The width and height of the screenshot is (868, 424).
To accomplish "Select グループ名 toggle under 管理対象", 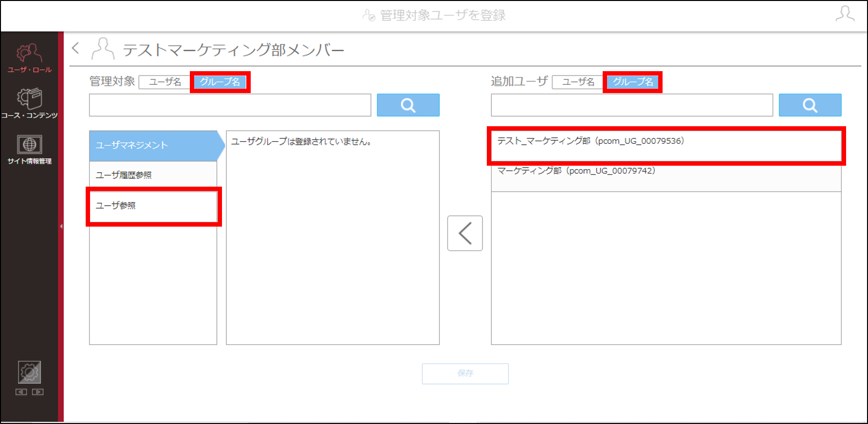I will [x=220, y=82].
